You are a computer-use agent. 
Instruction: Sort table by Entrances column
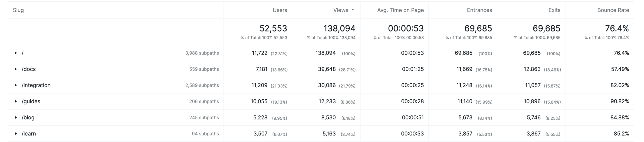[479, 10]
